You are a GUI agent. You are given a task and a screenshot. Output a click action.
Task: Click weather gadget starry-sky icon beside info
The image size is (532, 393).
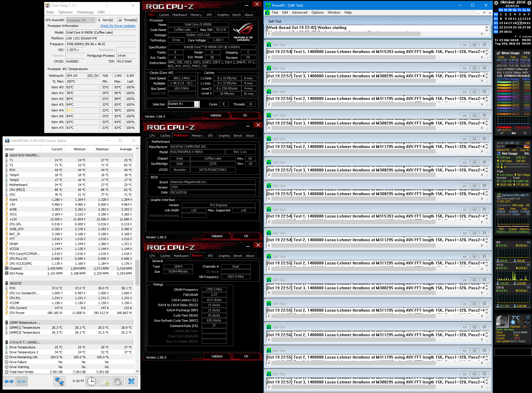click(x=520, y=322)
